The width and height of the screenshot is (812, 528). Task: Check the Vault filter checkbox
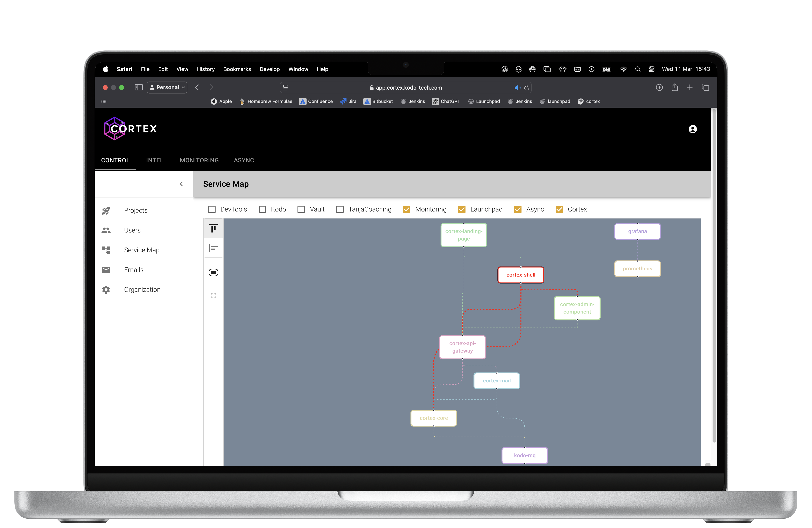tap(301, 209)
